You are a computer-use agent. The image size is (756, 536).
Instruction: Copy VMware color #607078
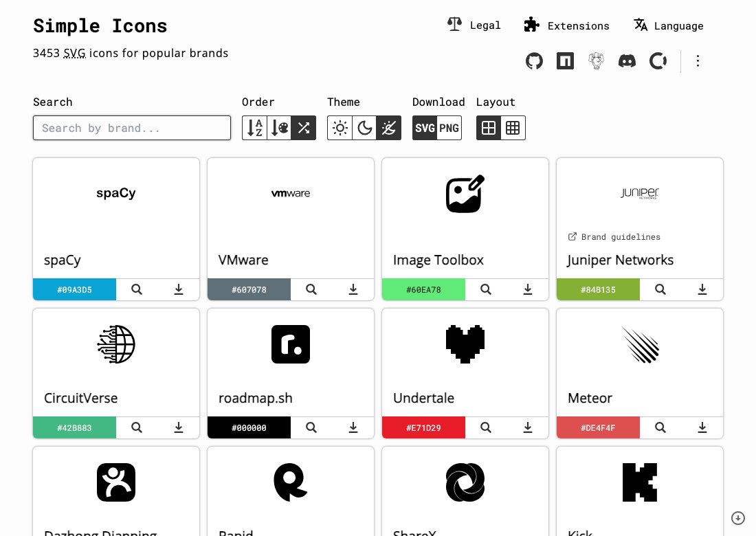(x=249, y=290)
